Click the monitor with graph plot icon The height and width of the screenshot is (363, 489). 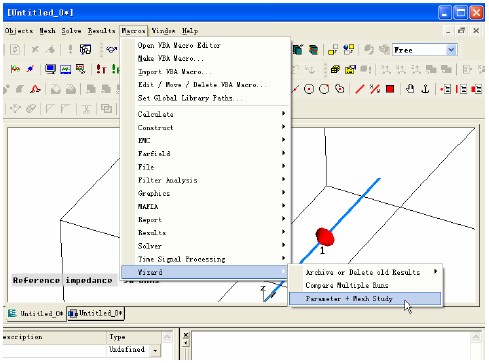pyautogui.click(x=66, y=69)
